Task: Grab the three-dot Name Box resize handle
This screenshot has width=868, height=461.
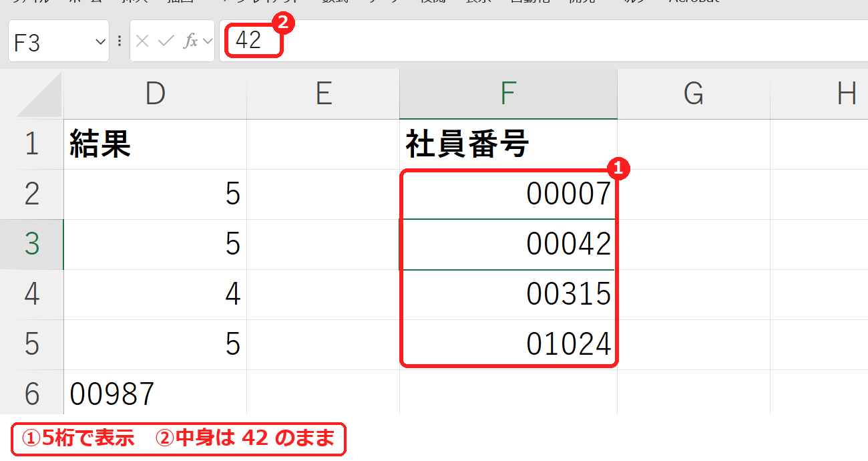Action: 120,41
